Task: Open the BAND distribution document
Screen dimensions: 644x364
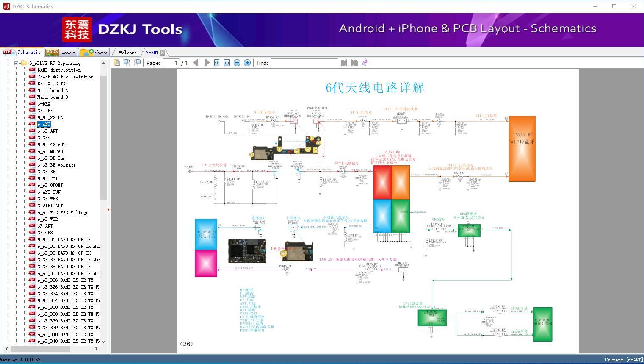Action: pos(59,70)
